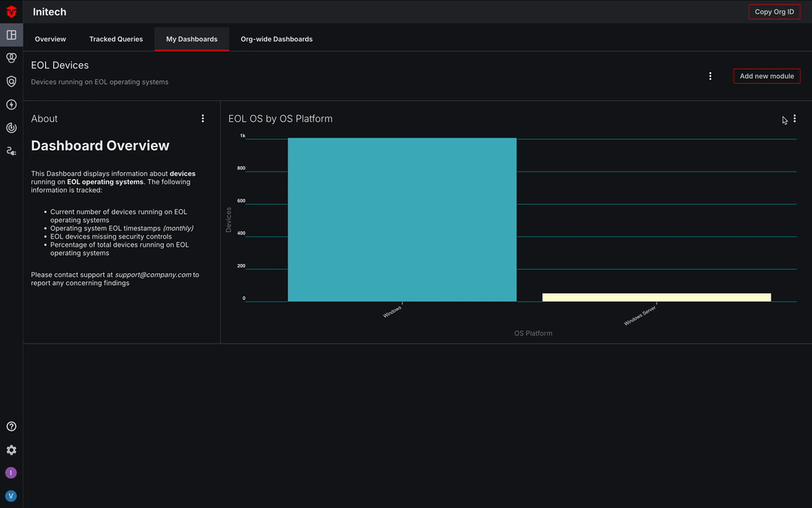The width and height of the screenshot is (812, 508).
Task: Click the cream Windows Server bar in chart
Action: (656, 297)
